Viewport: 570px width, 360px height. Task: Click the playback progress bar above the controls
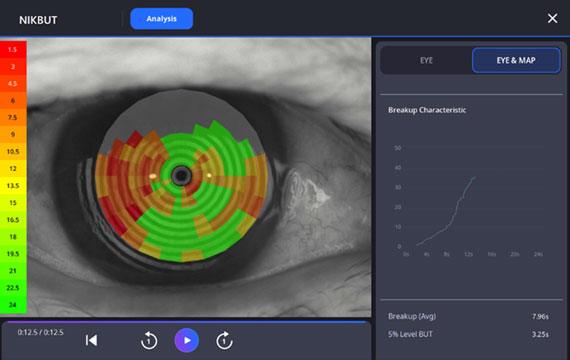[186, 321]
